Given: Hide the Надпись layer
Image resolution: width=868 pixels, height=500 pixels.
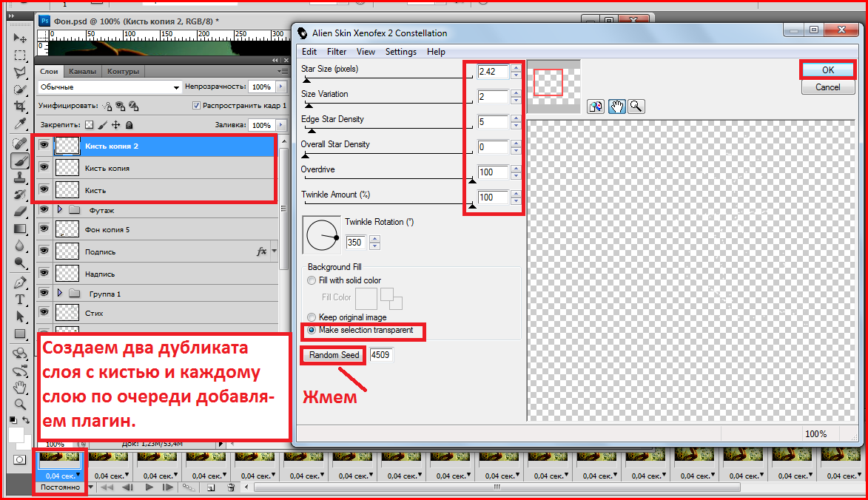Looking at the screenshot, I should 44,273.
